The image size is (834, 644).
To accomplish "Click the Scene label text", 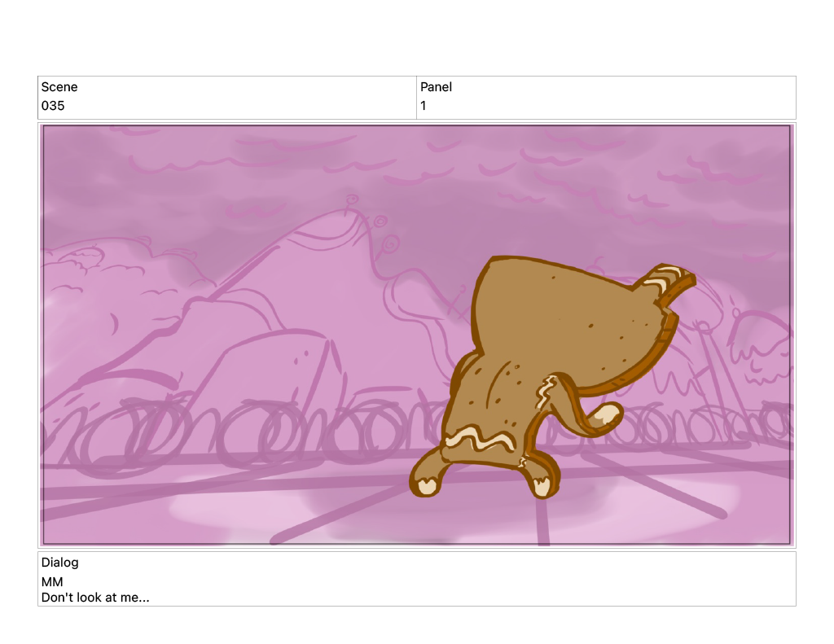I will (x=59, y=87).
